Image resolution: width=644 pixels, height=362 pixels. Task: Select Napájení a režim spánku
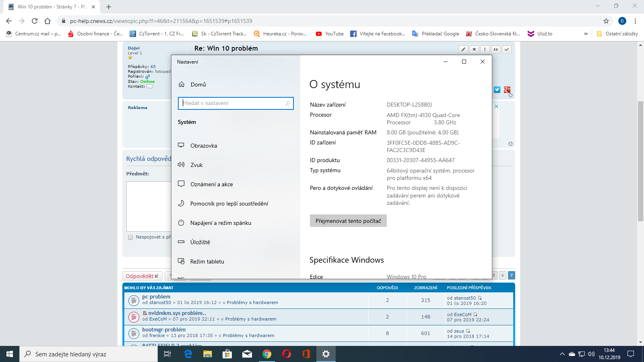coord(221,223)
